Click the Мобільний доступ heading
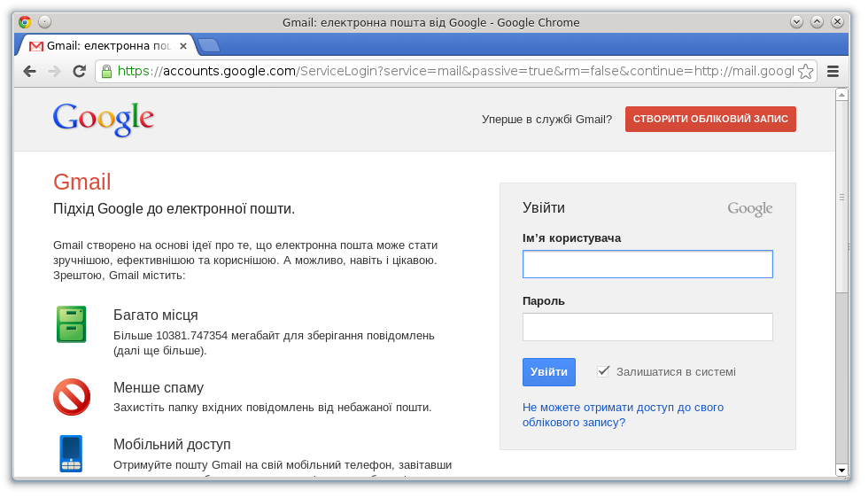This screenshot has width=868, height=498. [172, 444]
